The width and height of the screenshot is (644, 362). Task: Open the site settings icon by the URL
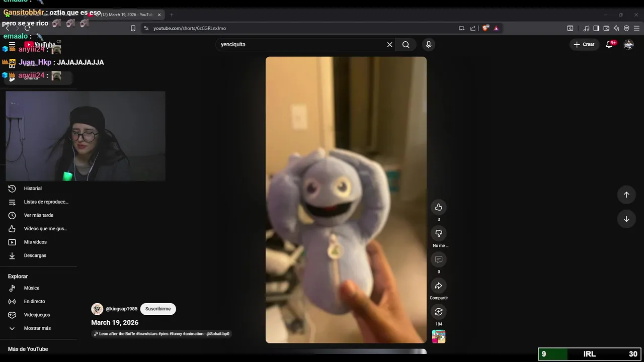[146, 28]
